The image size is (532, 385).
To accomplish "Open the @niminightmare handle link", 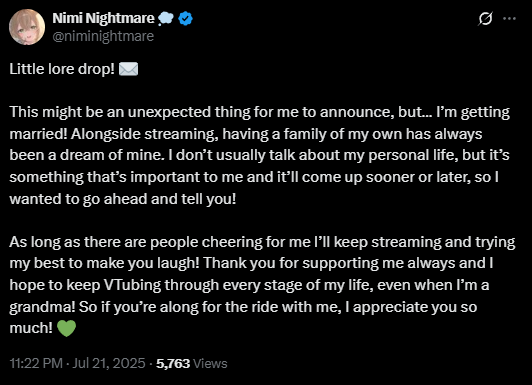I will [103, 36].
